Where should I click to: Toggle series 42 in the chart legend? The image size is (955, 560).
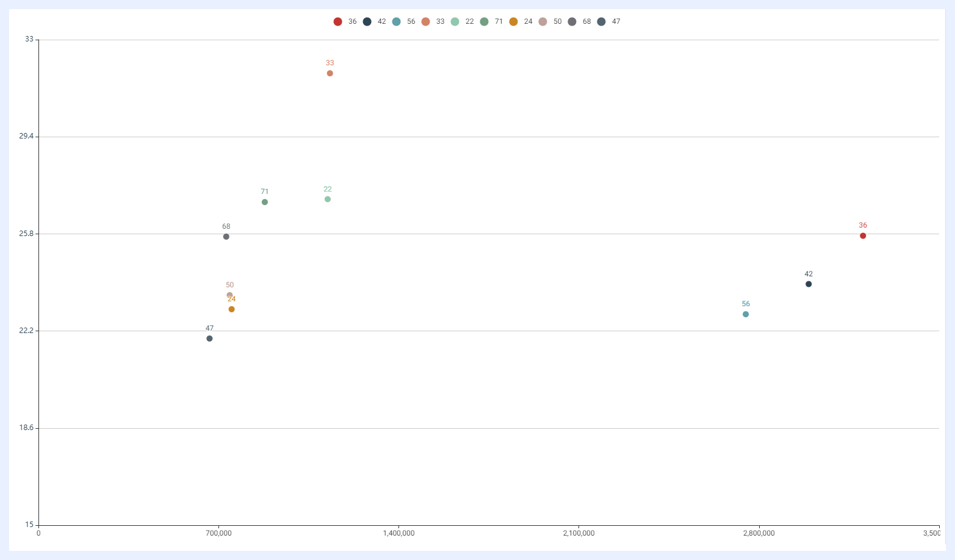point(375,21)
